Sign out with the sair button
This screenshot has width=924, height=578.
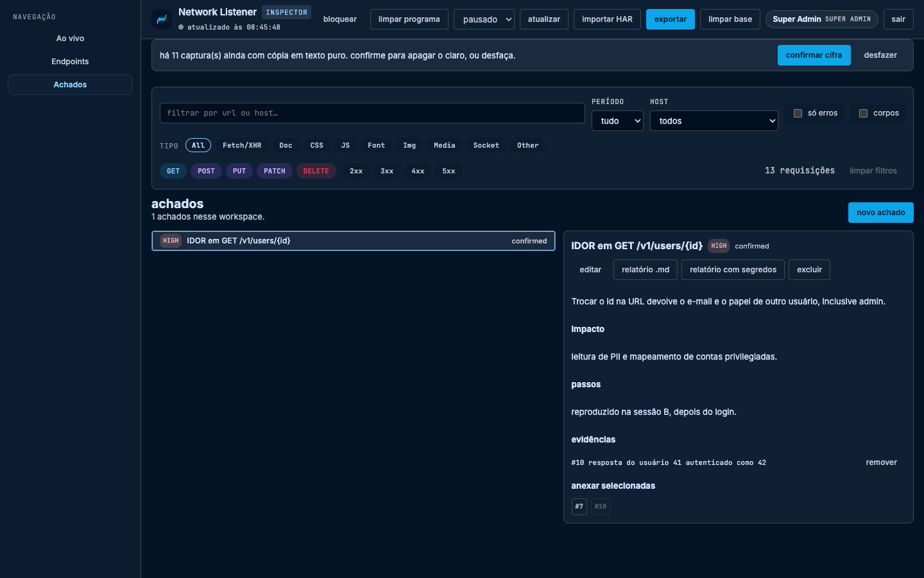pyautogui.click(x=898, y=19)
